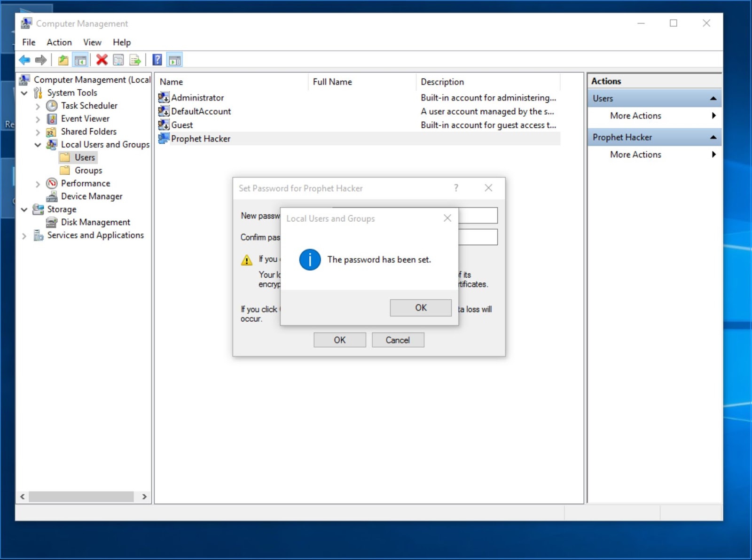
Task: Expand Task Scheduler in the tree
Action: 39,106
